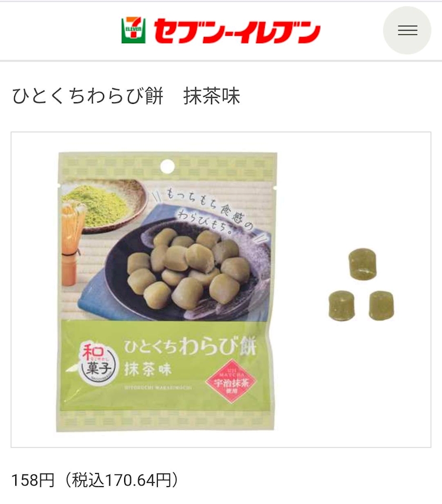Tap the pink 宇治抹茶 diamond badge
This screenshot has width=442, height=504.
coord(232,381)
